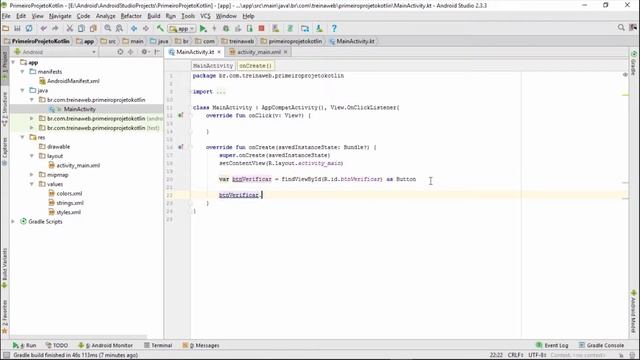Screen dimensions: 640x360
Task: Click the Find magnifier icon
Action: pyautogui.click(x=107, y=29)
